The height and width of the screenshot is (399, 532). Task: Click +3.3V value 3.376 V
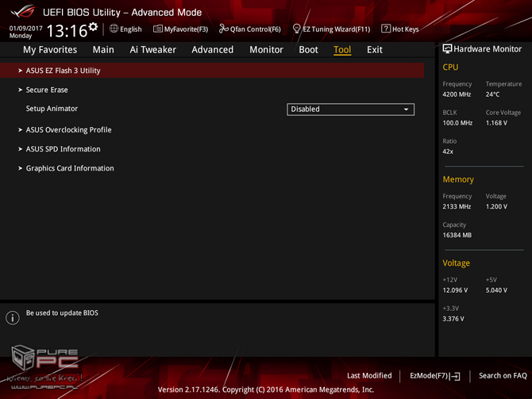(453, 319)
